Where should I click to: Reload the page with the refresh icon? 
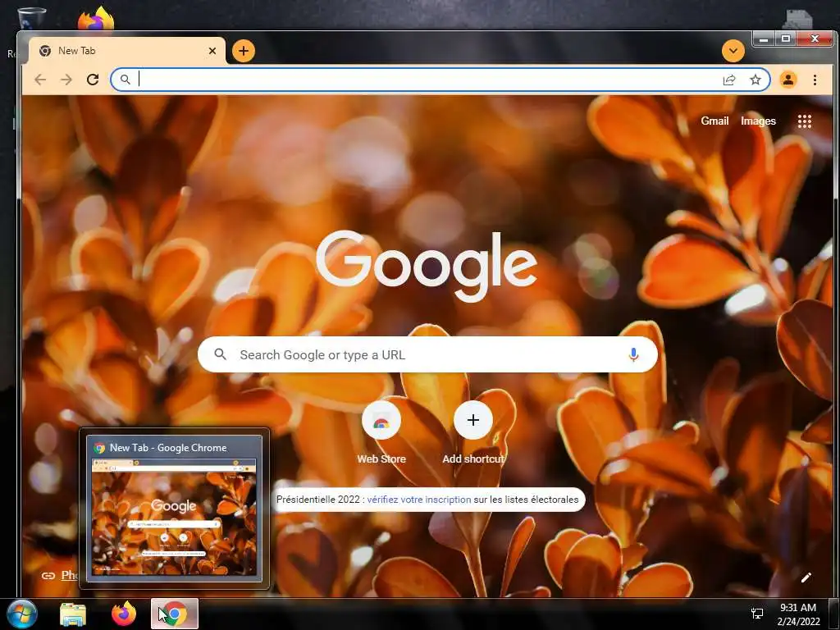point(93,80)
